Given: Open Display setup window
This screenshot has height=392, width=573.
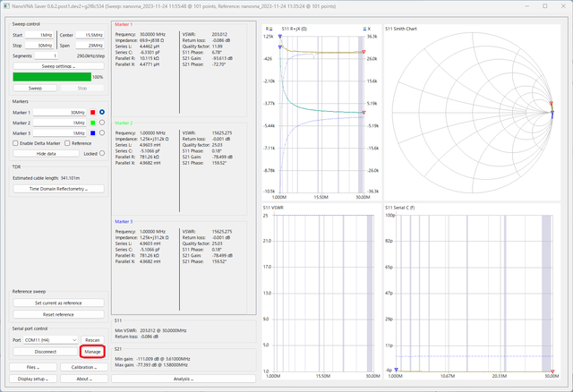Looking at the screenshot, I should pyautogui.click(x=33, y=379).
